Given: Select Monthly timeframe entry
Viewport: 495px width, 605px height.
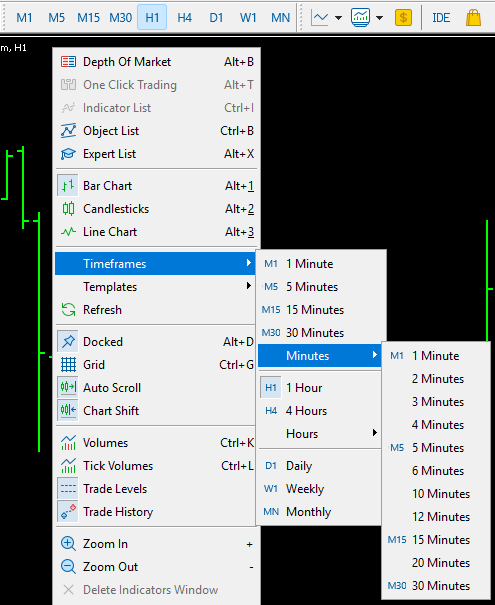Looking at the screenshot, I should [x=320, y=512].
